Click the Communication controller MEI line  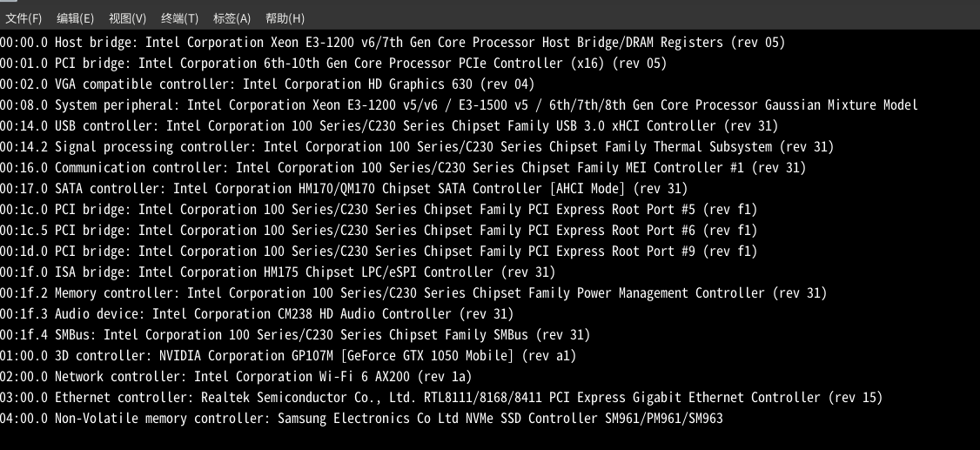(402, 168)
